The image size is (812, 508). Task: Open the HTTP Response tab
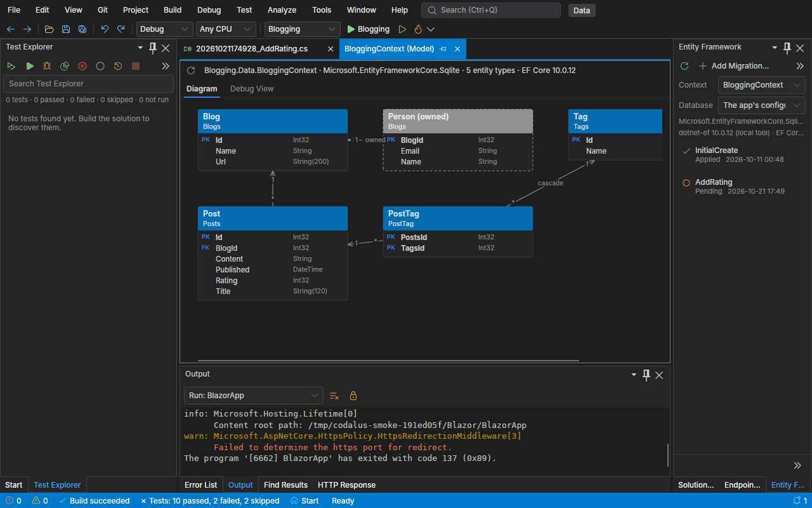346,485
